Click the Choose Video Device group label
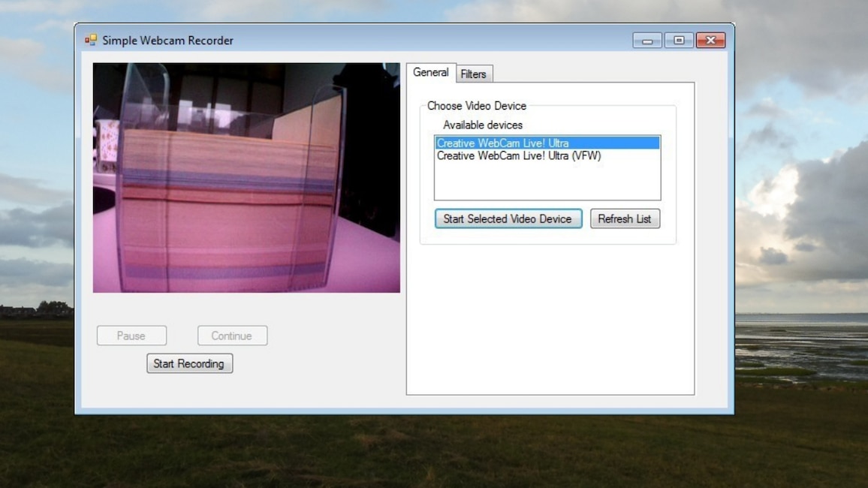The width and height of the screenshot is (868, 488). click(476, 106)
